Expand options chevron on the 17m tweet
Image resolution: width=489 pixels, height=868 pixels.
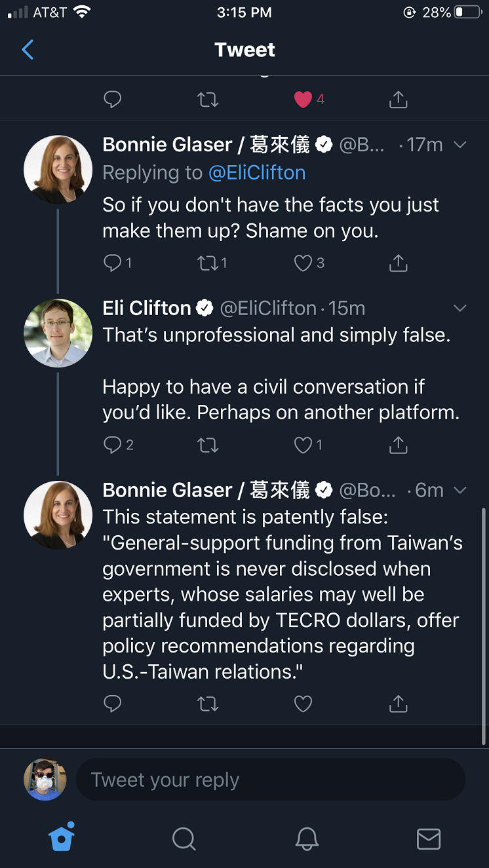[460, 145]
